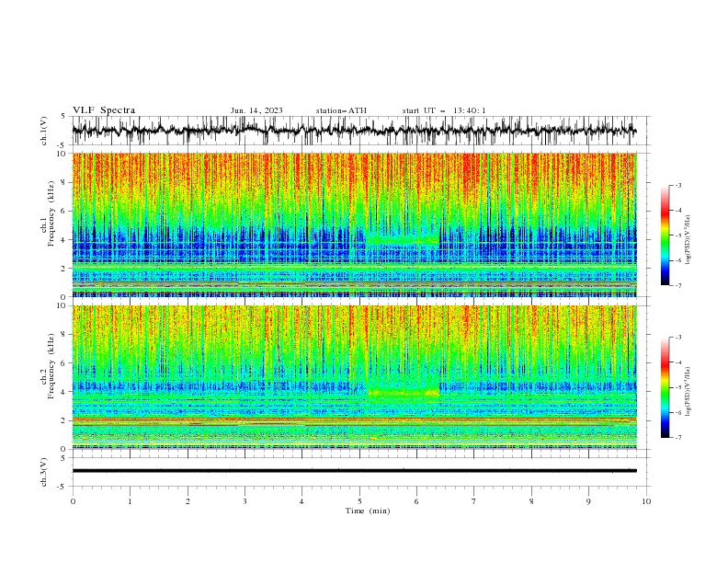The height and width of the screenshot is (563, 728).
Task: Click the "ch.1(V)" waveform axis label
Action: click(44, 131)
